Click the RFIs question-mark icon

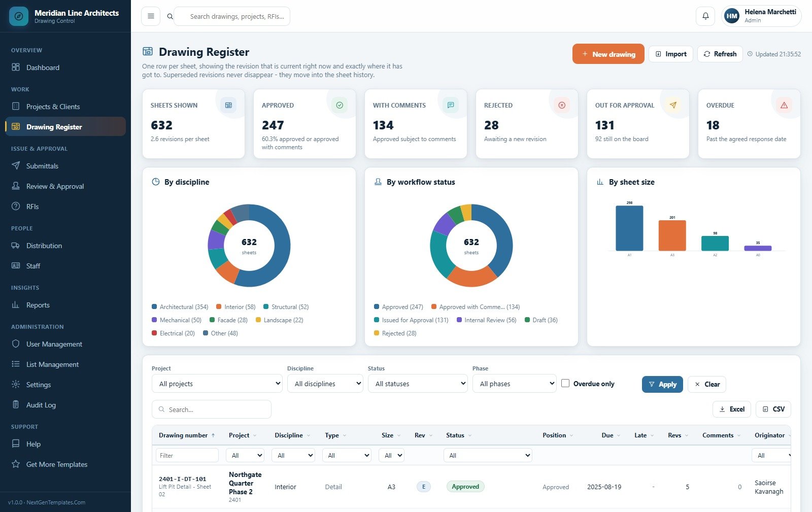tap(16, 207)
